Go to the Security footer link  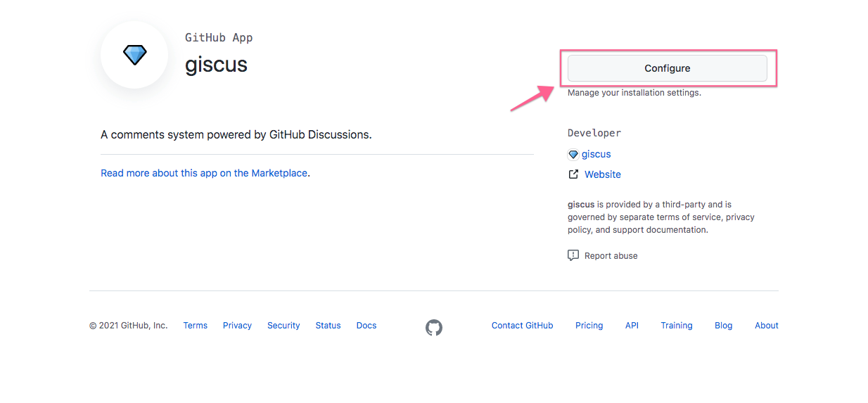pos(283,326)
